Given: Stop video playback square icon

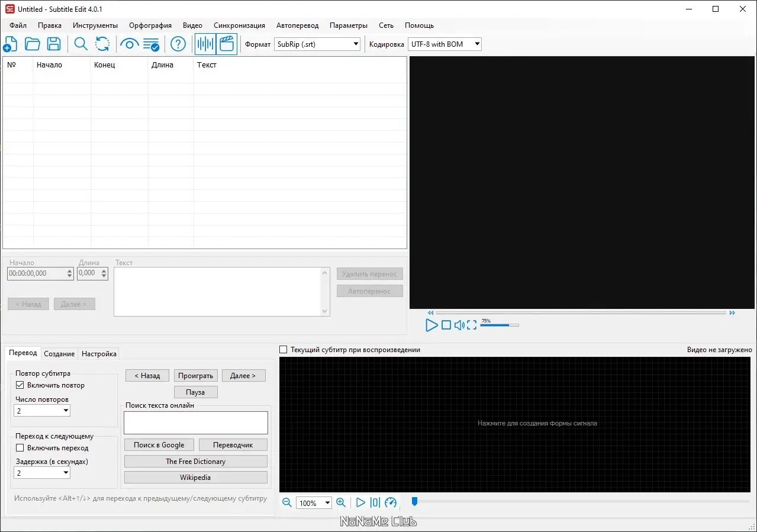Looking at the screenshot, I should (446, 325).
